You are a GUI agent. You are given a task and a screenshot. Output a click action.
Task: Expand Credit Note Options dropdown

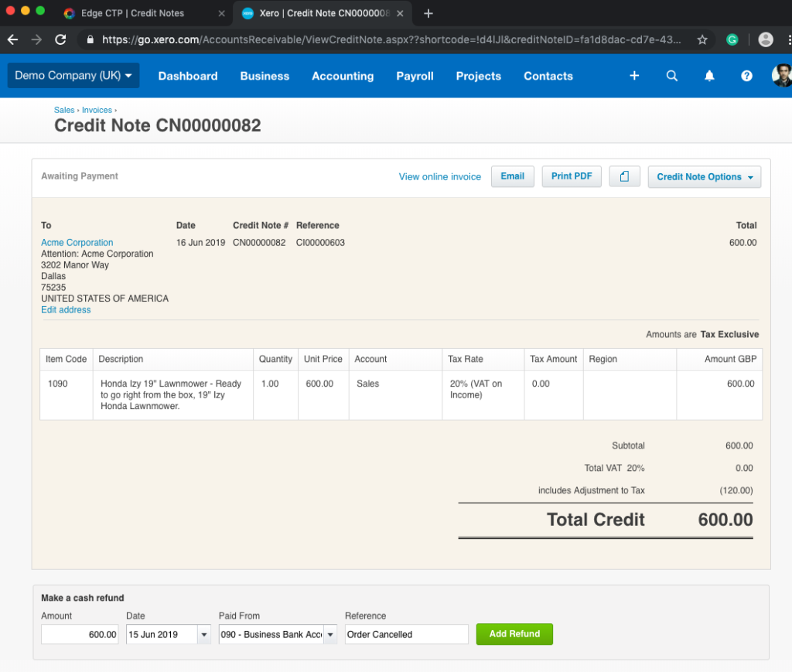coord(704,177)
